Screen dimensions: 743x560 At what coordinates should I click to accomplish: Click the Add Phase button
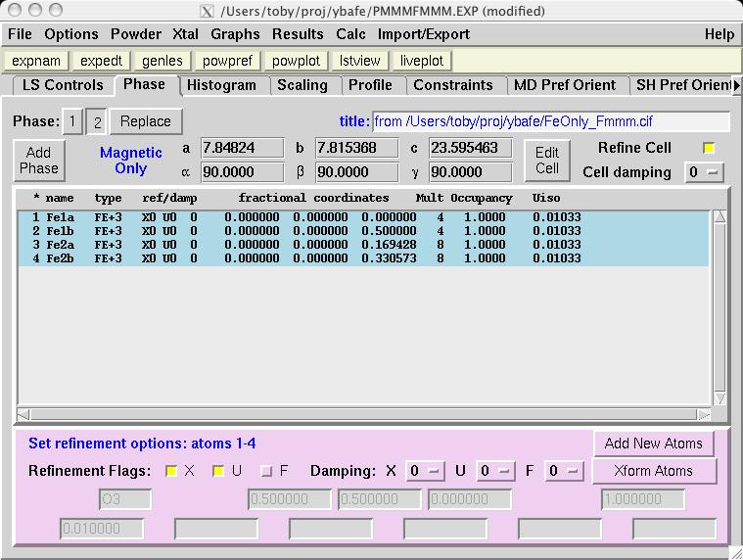pyautogui.click(x=39, y=161)
